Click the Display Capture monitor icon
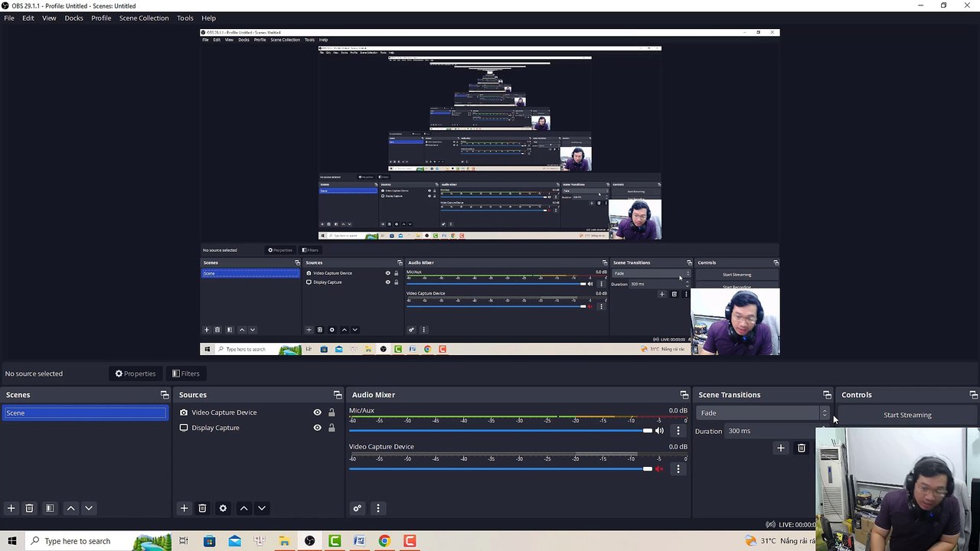980x551 pixels. tap(184, 428)
